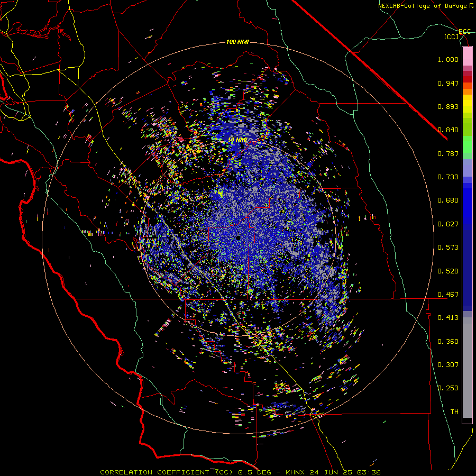Click the red segment of the color bar
476x476 pixels.
467,79
